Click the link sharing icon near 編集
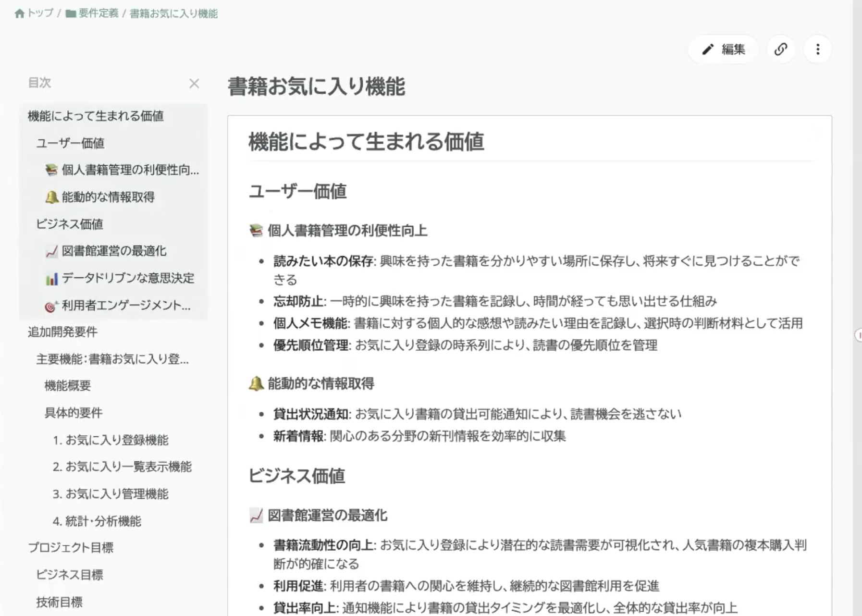 pos(780,49)
